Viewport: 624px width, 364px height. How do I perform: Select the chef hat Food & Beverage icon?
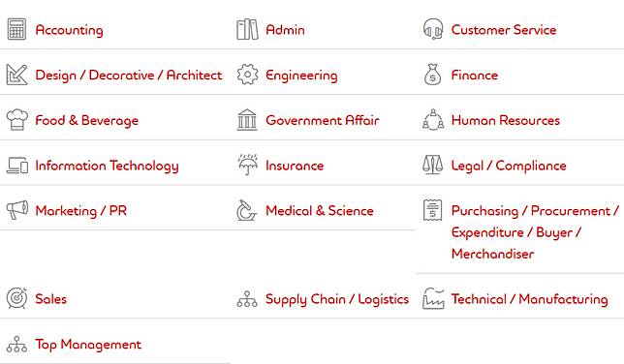(x=17, y=120)
